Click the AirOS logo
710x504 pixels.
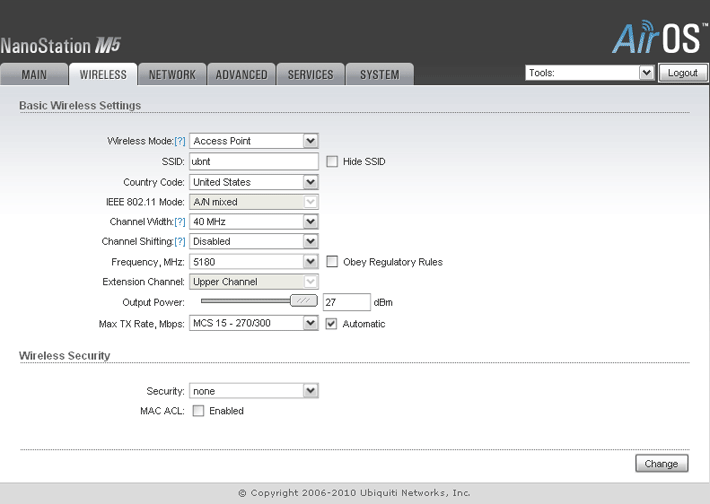point(659,38)
